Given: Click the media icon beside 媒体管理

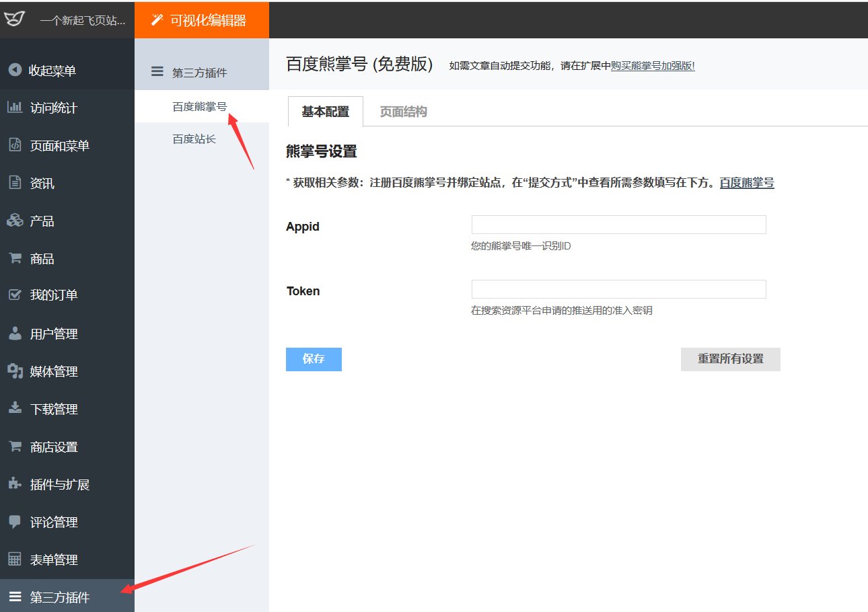Looking at the screenshot, I should [x=14, y=371].
